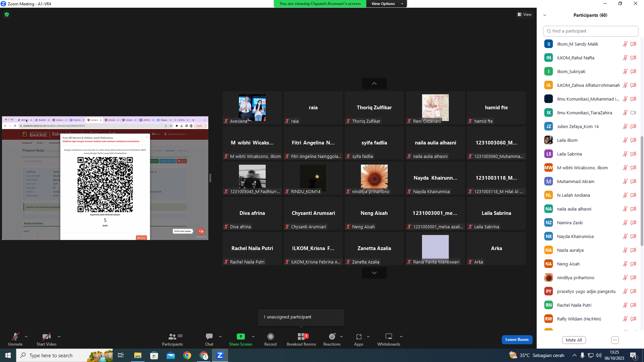Viewport: 644px width, 362px height.
Task: Click the green Share Screen icon
Action: (x=240, y=337)
